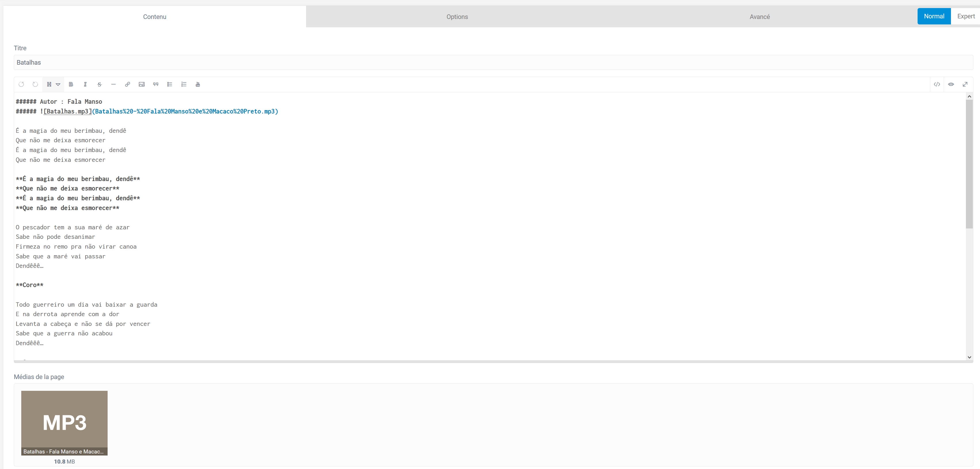
Task: Apply heading format with the H icon
Action: click(x=49, y=84)
